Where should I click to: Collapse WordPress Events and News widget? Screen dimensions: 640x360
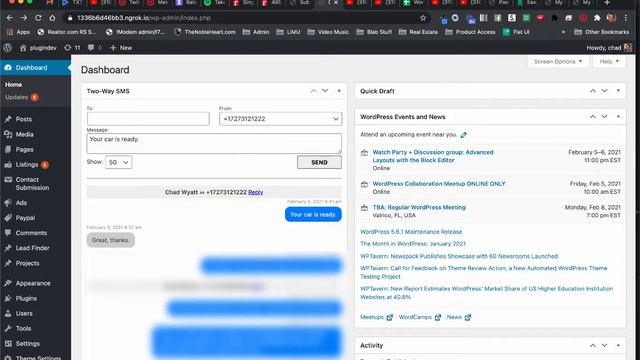pos(618,117)
